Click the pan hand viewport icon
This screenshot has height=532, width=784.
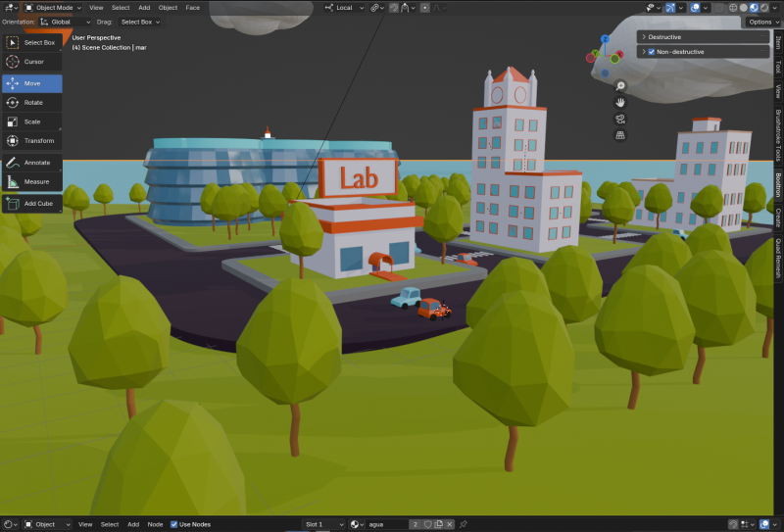pos(620,103)
